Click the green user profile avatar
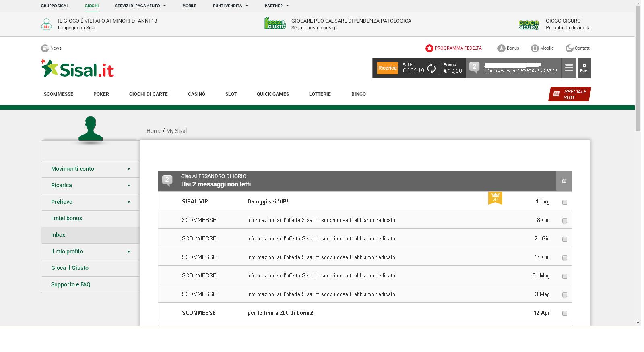The height and width of the screenshot is (352, 644). point(91,129)
